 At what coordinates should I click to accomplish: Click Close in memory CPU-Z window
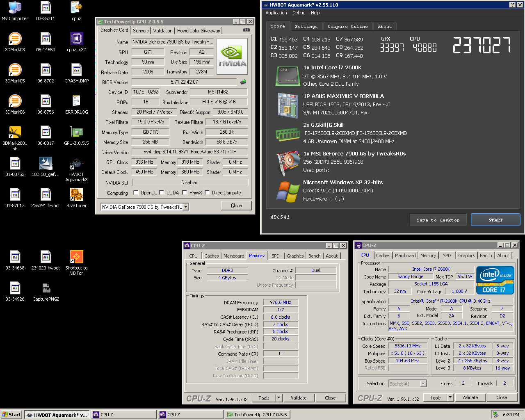tap(330, 397)
